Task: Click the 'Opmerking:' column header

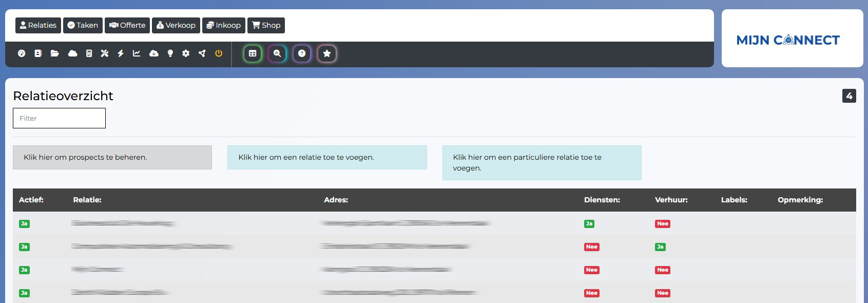Action: (800, 200)
